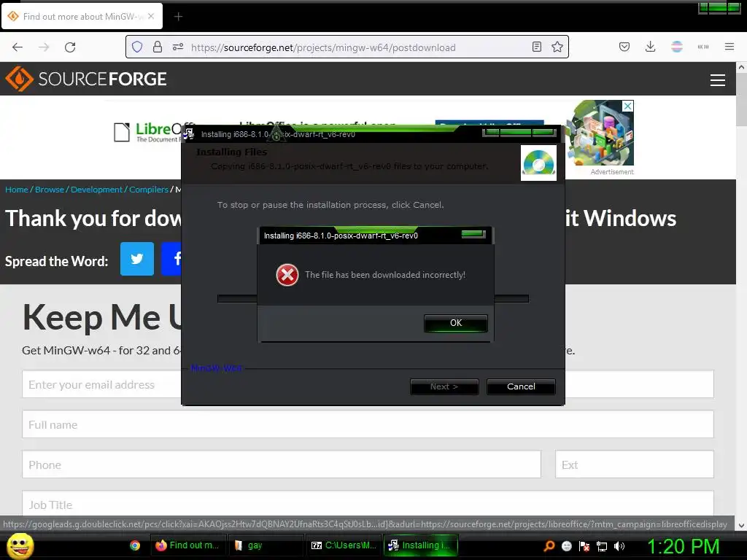Switch to the 'gay' folder taskbar item
The height and width of the screenshot is (560, 747).
tap(266, 545)
